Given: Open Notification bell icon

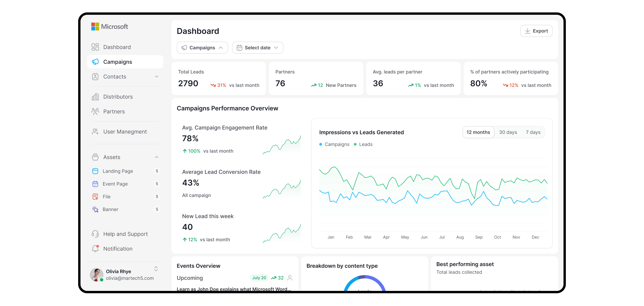Looking at the screenshot, I should click(x=95, y=249).
